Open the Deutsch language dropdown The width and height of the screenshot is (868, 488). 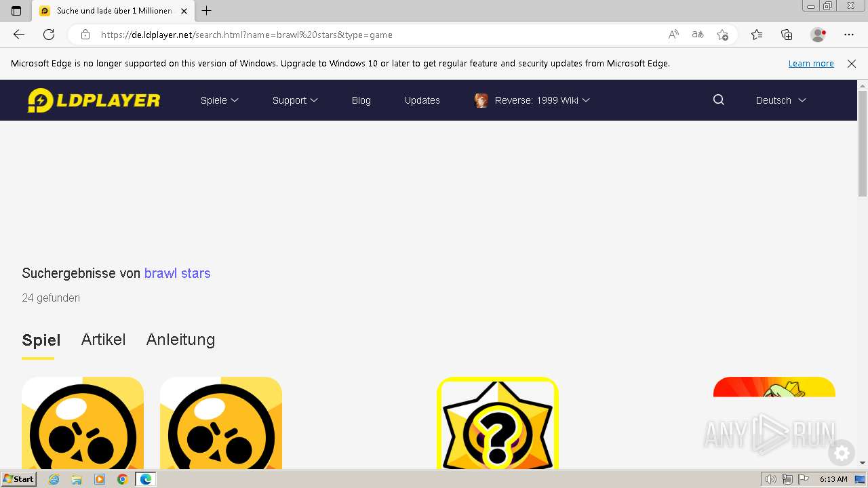pos(781,100)
